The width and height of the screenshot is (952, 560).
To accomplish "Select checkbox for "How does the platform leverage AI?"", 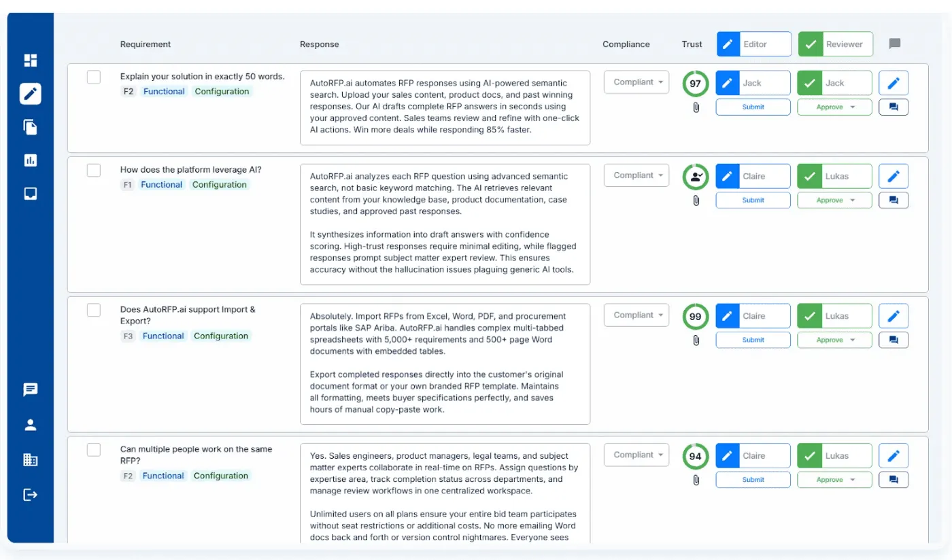I will tap(94, 171).
